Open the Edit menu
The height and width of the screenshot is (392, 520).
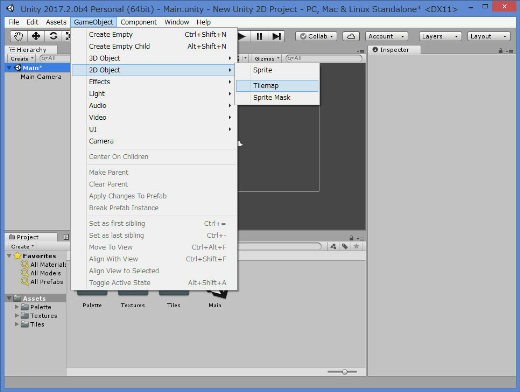[x=32, y=22]
